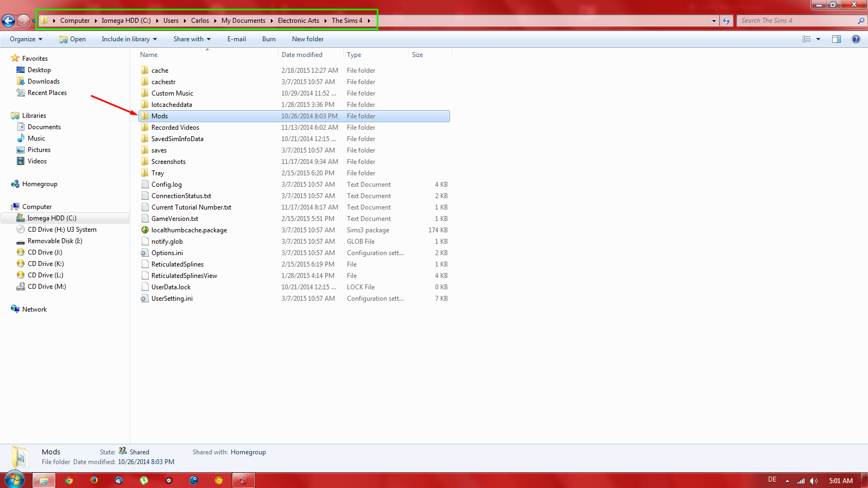Click Users in the address path

coord(171,21)
